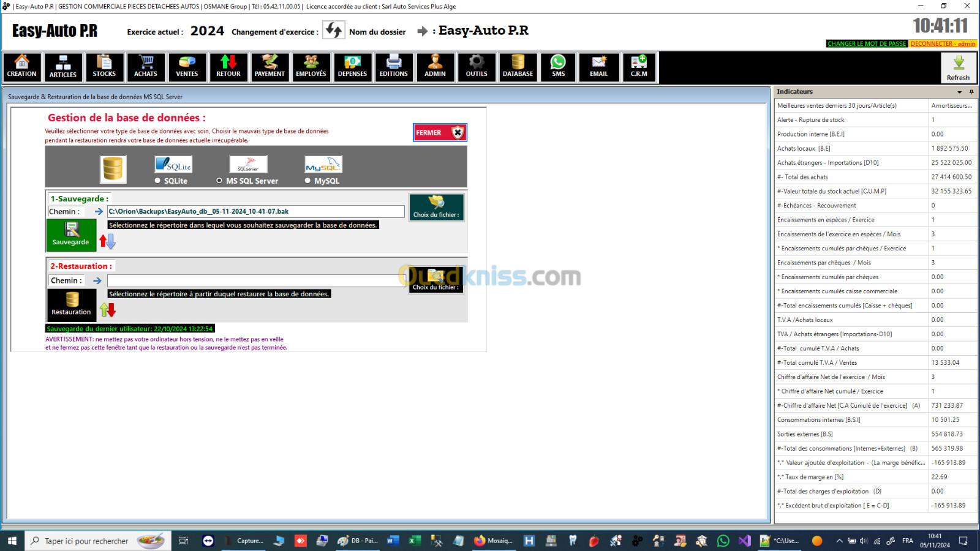Click the exercise change arrows icon

pyautogui.click(x=334, y=31)
